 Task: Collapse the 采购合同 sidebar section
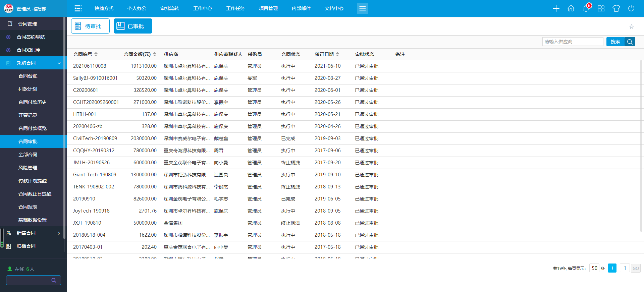pyautogui.click(x=59, y=63)
